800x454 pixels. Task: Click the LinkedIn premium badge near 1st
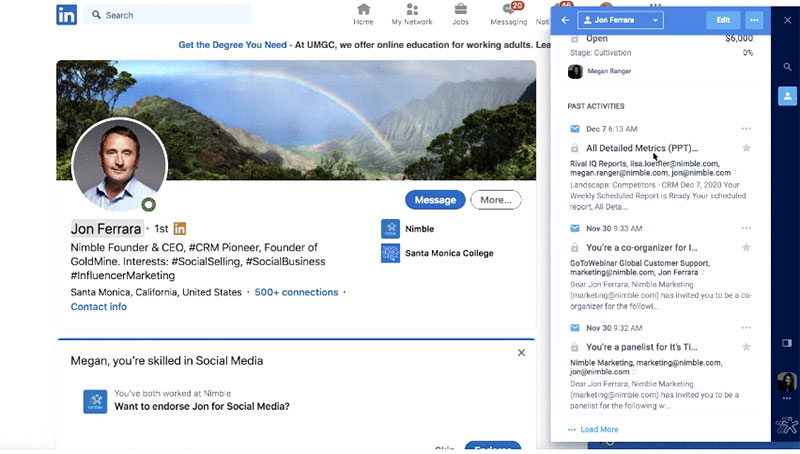pos(180,229)
